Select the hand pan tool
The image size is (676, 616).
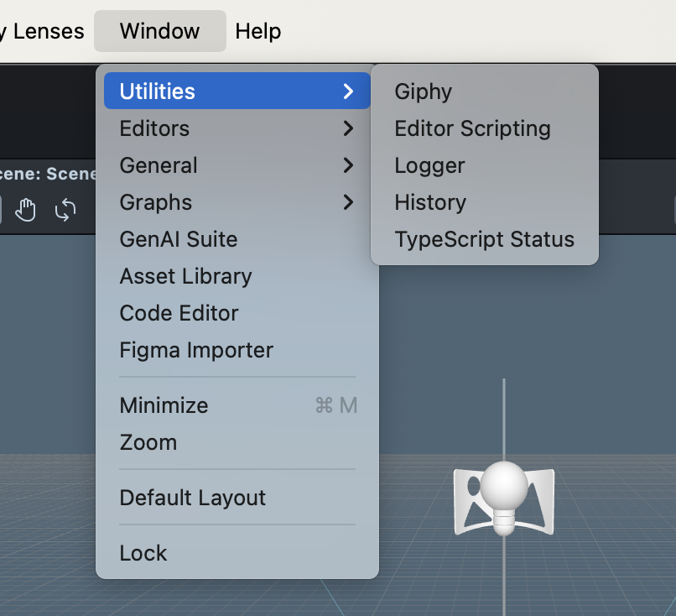tap(26, 209)
